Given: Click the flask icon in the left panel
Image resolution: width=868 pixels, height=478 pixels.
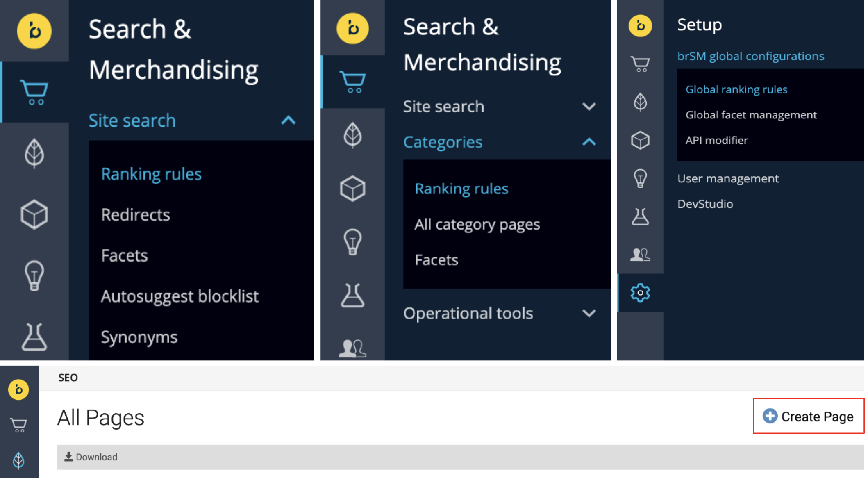Looking at the screenshot, I should coord(34,337).
